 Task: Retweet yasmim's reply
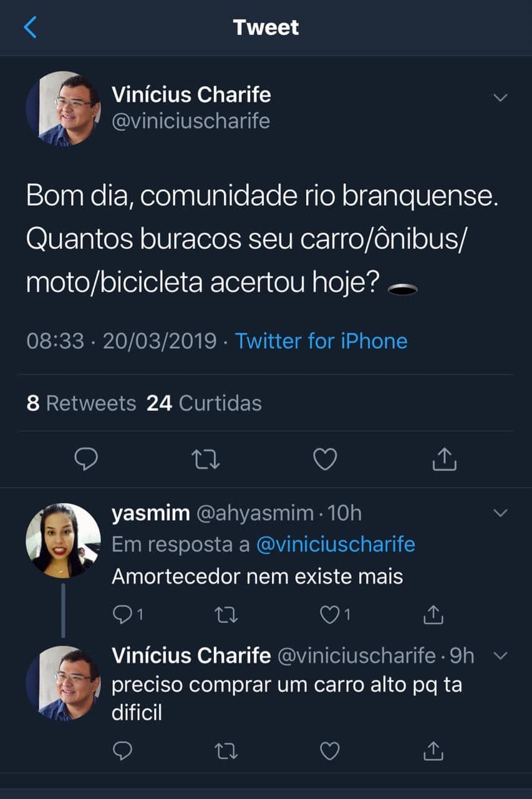click(x=226, y=615)
